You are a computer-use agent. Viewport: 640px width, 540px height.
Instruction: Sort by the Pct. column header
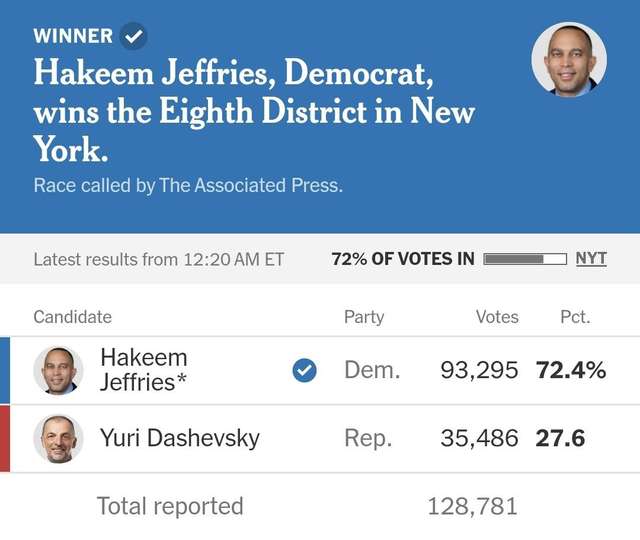(x=575, y=317)
